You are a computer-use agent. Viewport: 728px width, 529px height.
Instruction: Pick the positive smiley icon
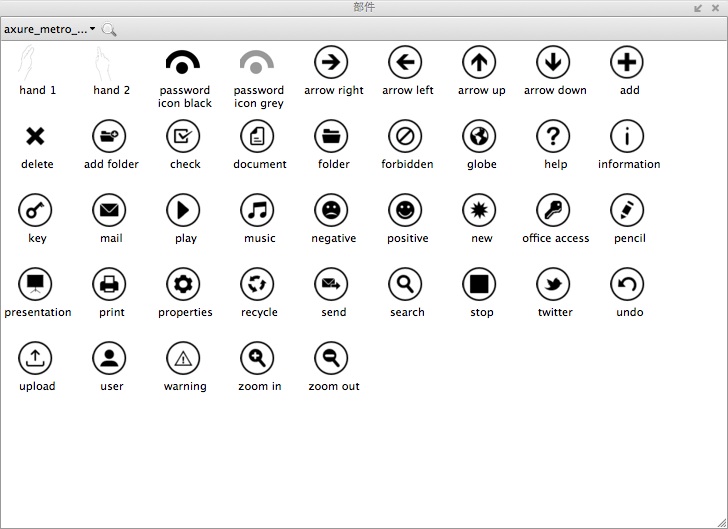(x=405, y=210)
